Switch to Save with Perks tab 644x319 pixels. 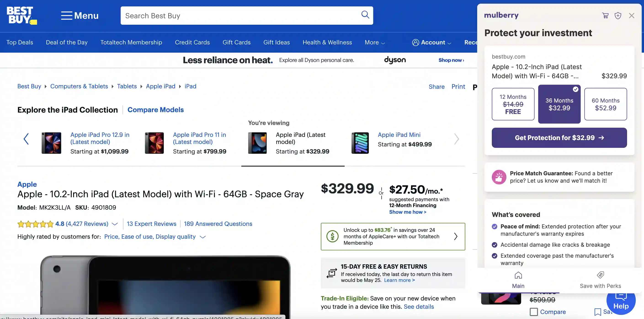tap(600, 280)
